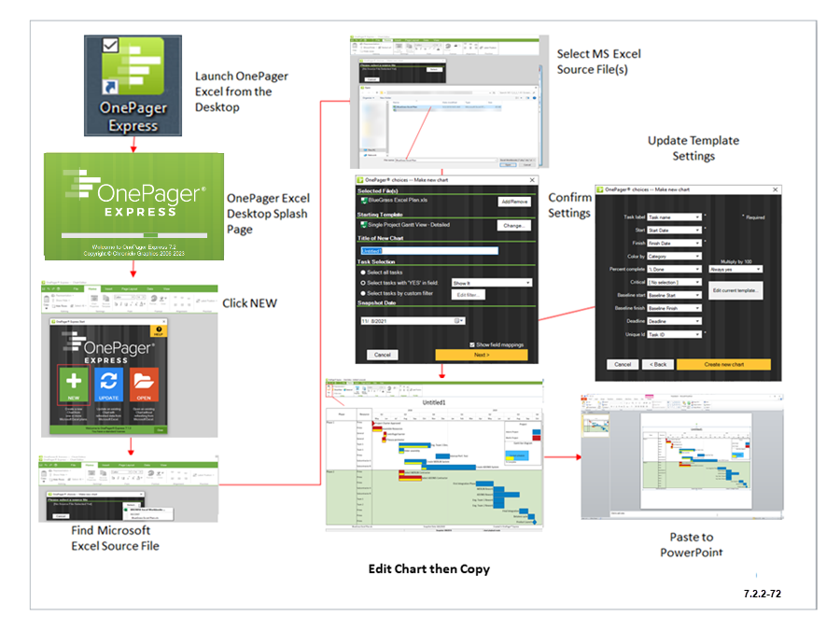Open HELP via the yellow question mark icon
This screenshot has width=840, height=630.
(x=159, y=330)
